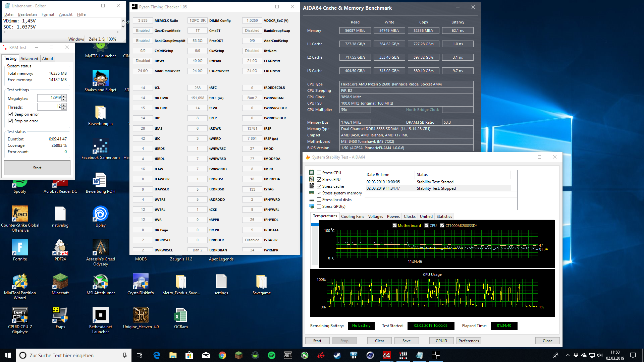This screenshot has width=644, height=362.
Task: Open the nativelog text file
Action: pos(60,216)
